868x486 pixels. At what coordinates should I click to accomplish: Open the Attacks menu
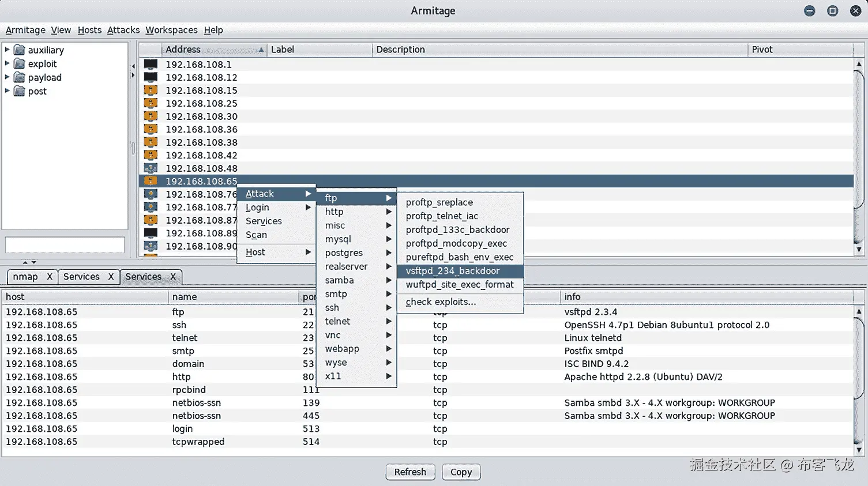pyautogui.click(x=123, y=30)
